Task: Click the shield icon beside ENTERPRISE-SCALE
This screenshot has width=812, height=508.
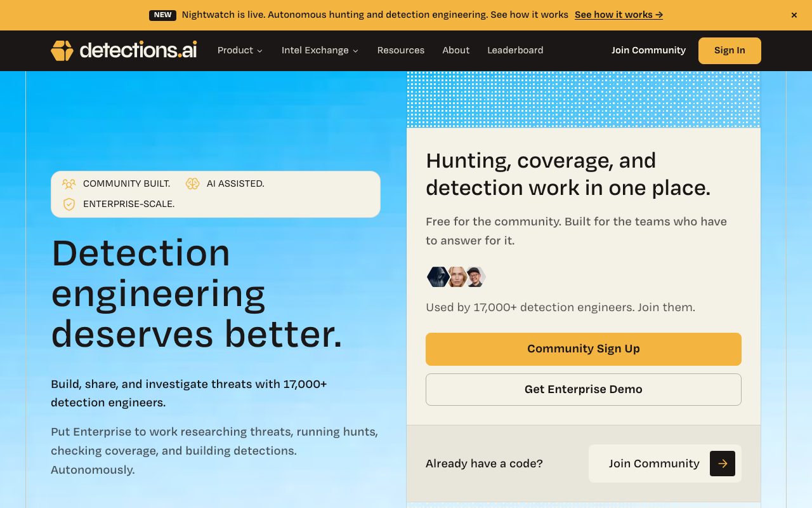Action: [x=69, y=204]
